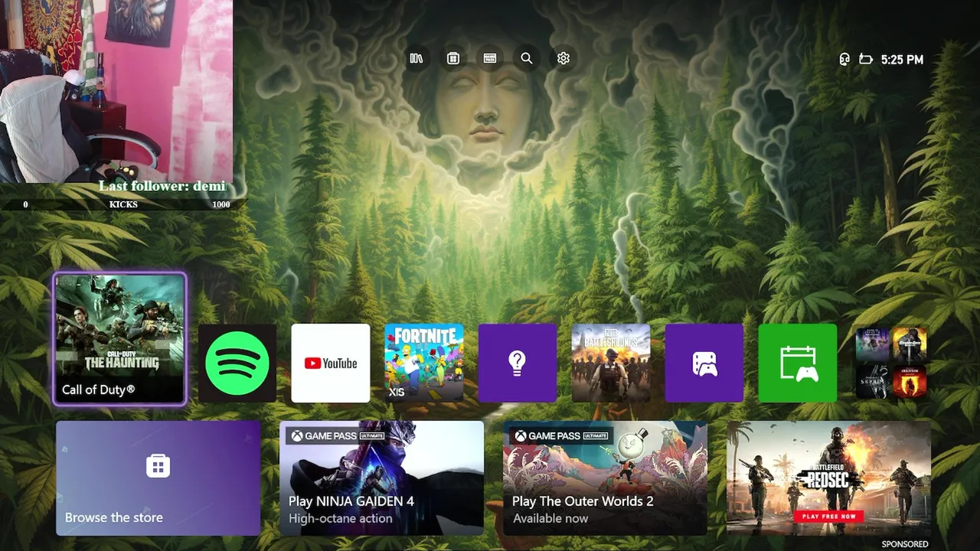Viewport: 980px width, 551px height.
Task: Open the purple lightbulb tips tile
Action: [x=518, y=363]
